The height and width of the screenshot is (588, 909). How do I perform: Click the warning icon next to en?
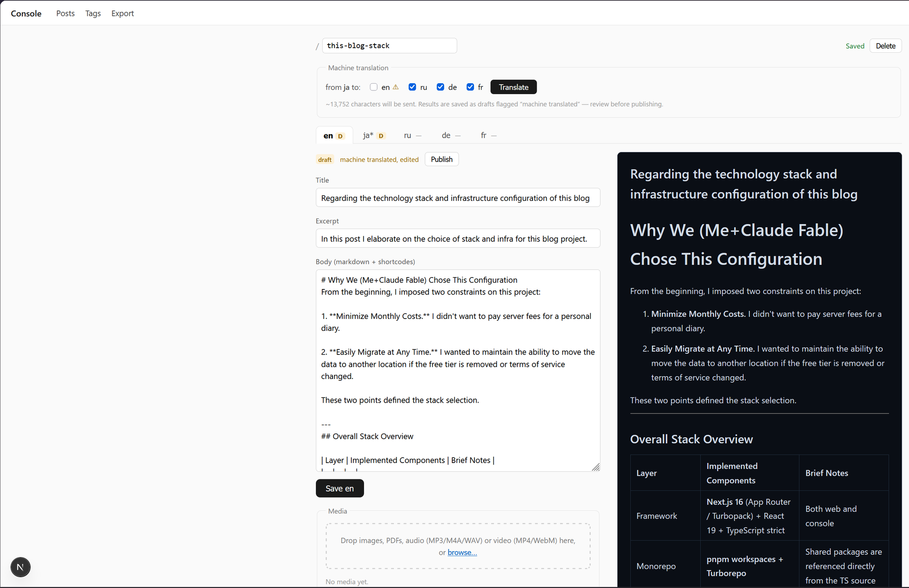tap(396, 87)
